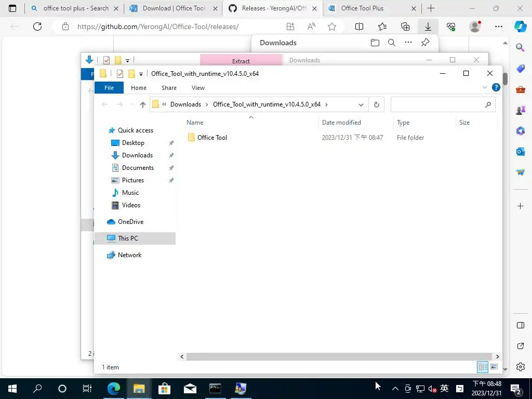
Task: Click chevron between Downloads and Office_Tool path
Action: click(207, 104)
